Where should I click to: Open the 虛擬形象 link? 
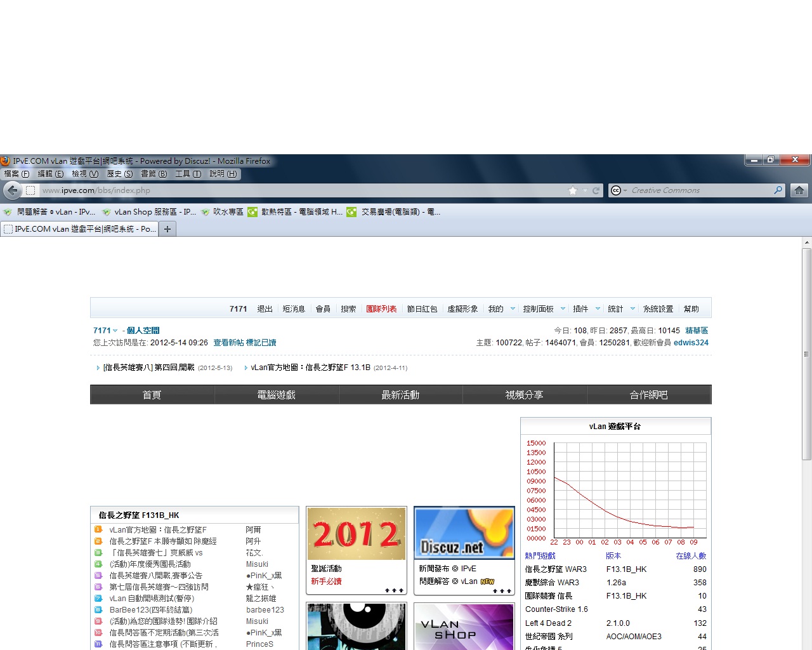coord(462,309)
